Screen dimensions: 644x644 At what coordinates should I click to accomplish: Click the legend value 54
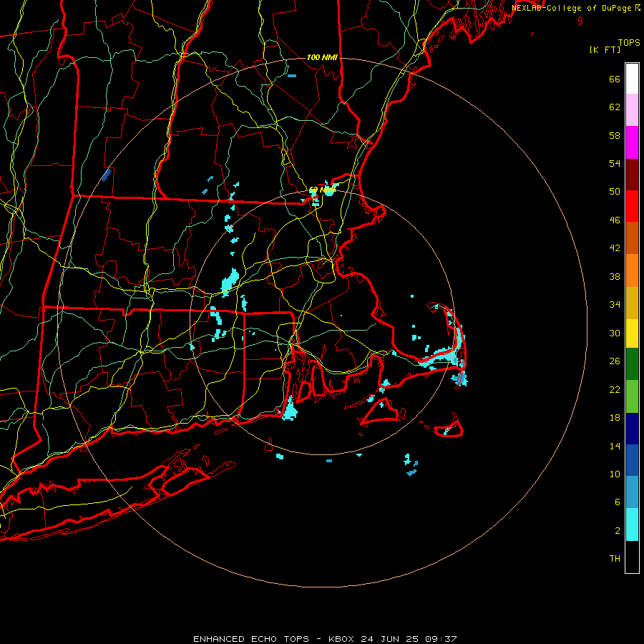615,163
